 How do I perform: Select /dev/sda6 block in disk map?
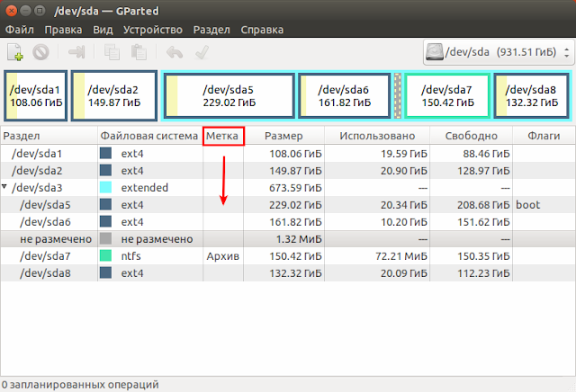coord(344,96)
